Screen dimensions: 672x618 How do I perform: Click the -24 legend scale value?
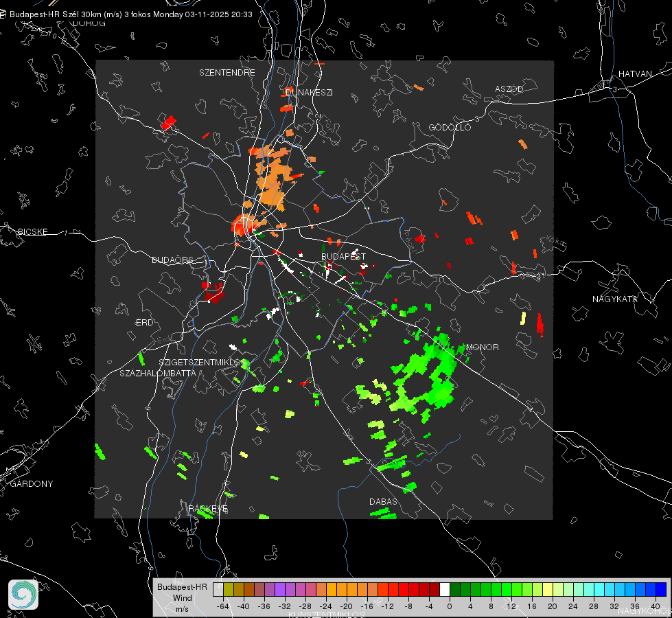pyautogui.click(x=326, y=606)
